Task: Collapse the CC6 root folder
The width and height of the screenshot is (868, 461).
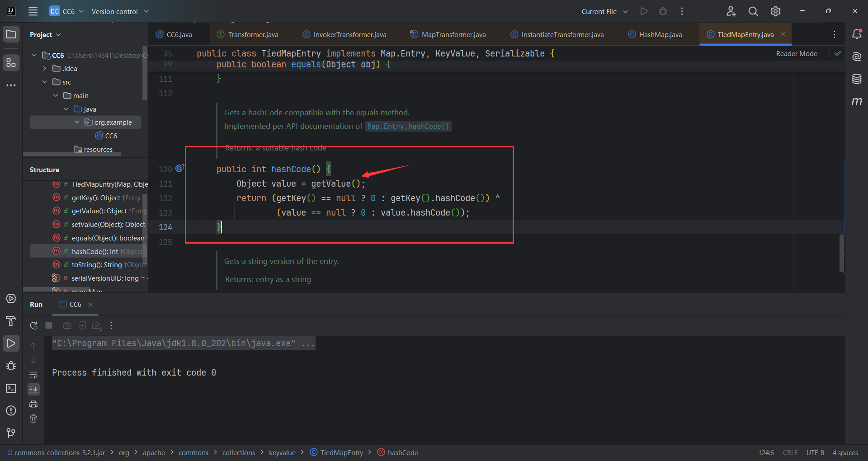Action: [x=34, y=55]
